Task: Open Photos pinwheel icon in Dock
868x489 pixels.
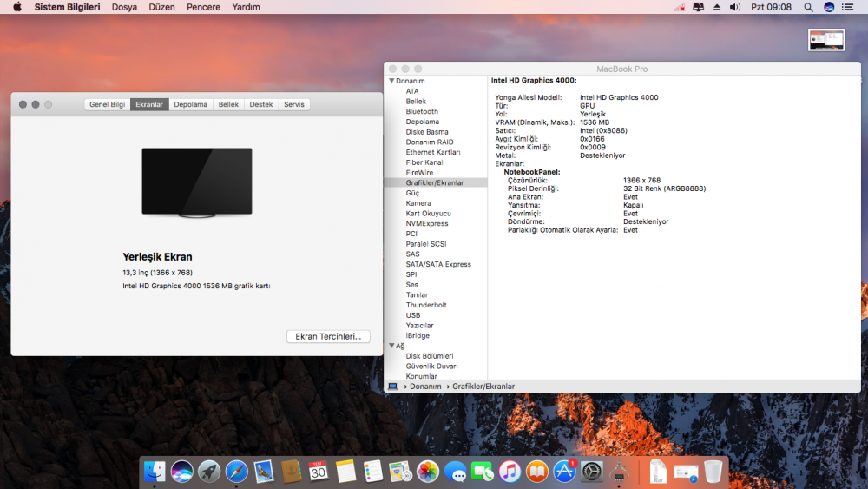Action: (x=428, y=472)
